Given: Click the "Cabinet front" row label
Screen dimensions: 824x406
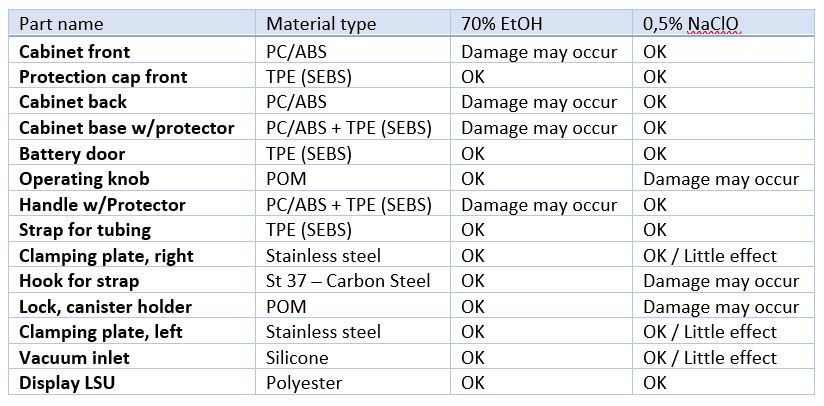Looking at the screenshot, I should 75,51.
